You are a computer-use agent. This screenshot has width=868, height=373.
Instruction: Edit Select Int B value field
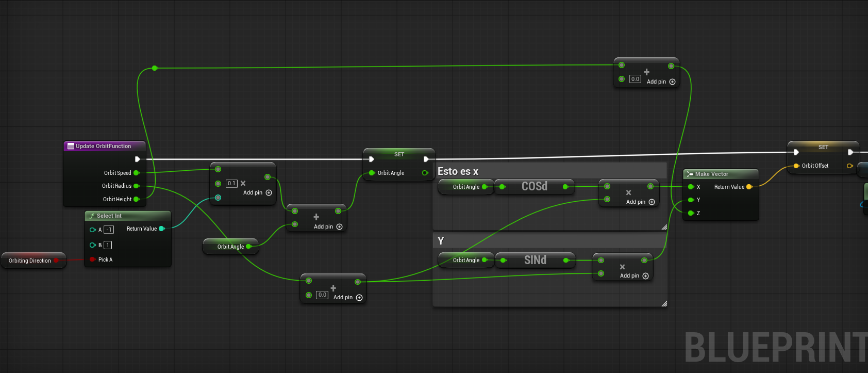pos(108,245)
